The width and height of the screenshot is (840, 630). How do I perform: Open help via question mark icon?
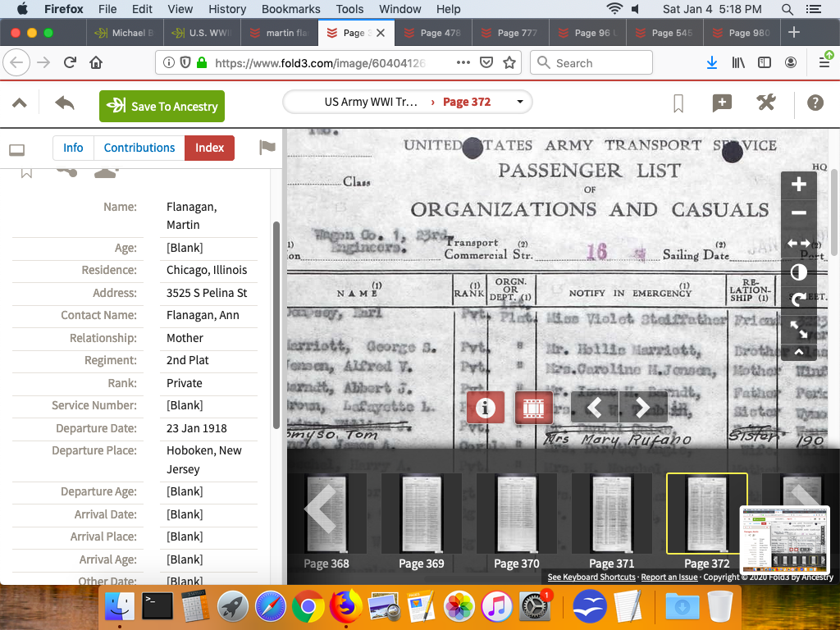(815, 103)
